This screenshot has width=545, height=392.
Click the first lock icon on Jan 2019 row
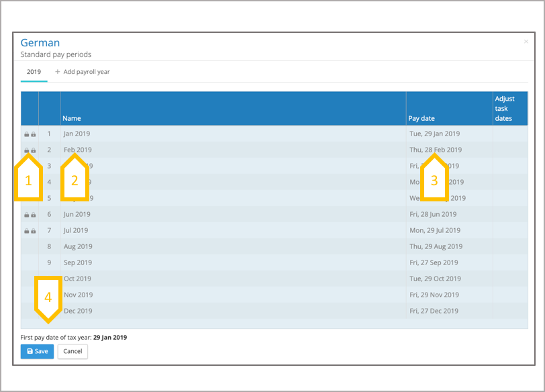[x=27, y=134]
